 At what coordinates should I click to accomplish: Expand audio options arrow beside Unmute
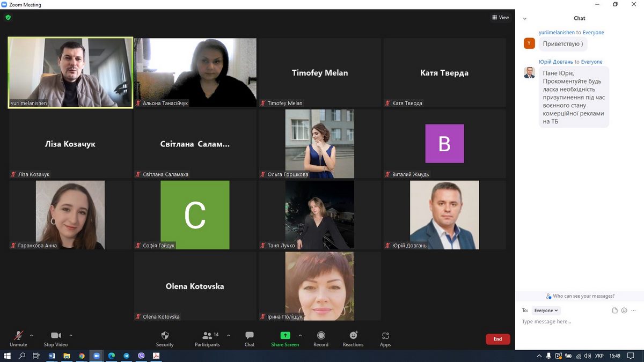[31, 336]
